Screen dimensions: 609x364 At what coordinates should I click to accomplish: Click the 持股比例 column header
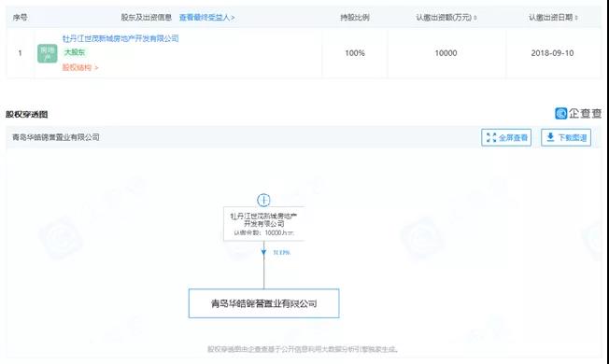tap(355, 18)
